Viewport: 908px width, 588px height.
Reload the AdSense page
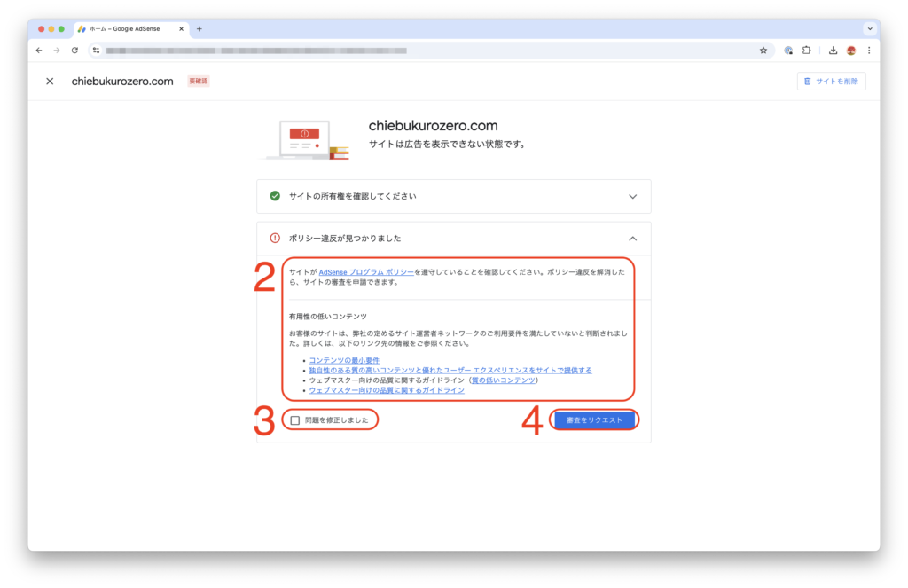74,51
